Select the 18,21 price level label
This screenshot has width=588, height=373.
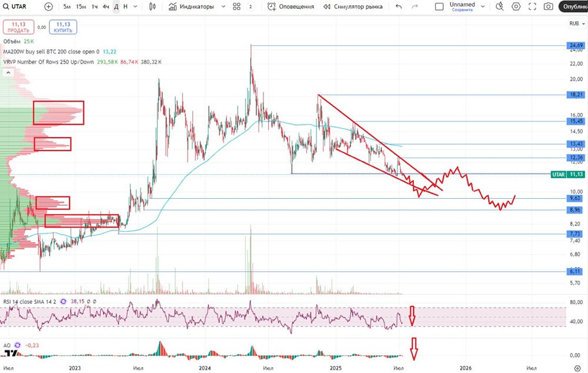[576, 95]
